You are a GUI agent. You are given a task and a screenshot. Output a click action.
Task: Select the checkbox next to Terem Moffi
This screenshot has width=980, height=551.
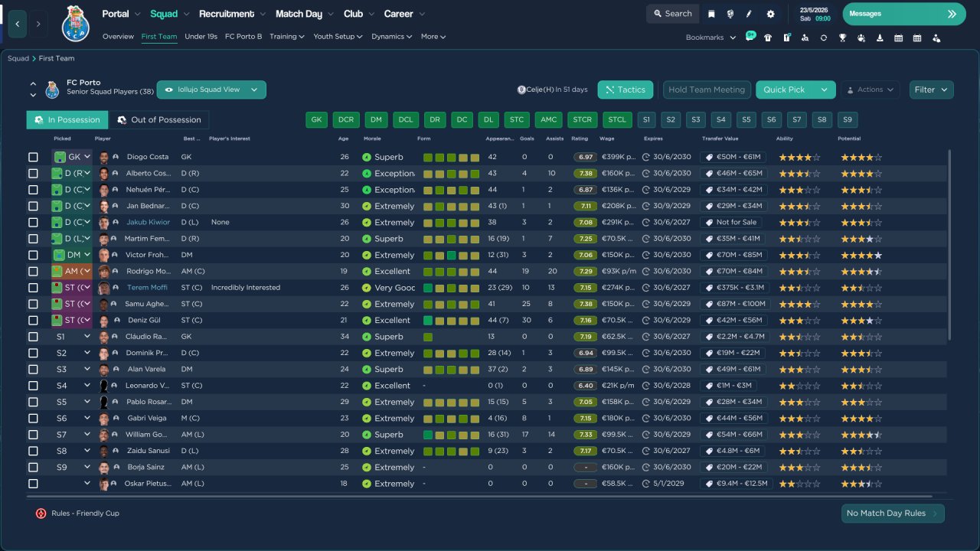click(x=33, y=288)
